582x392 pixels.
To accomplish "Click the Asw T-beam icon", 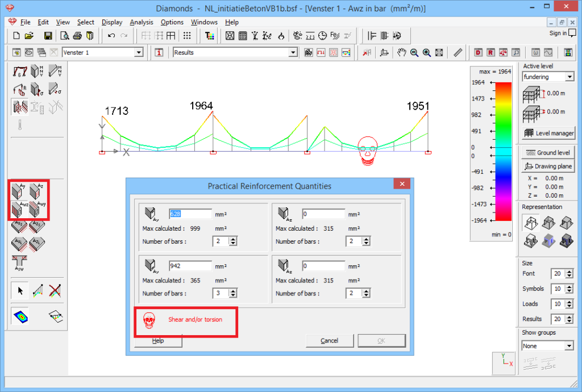I will (x=19, y=262).
